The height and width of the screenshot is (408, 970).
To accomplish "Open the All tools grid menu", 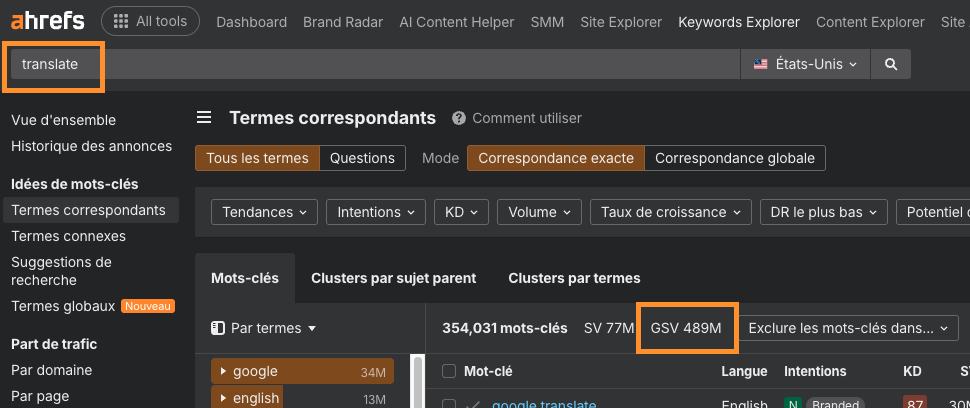I will tap(150, 21).
